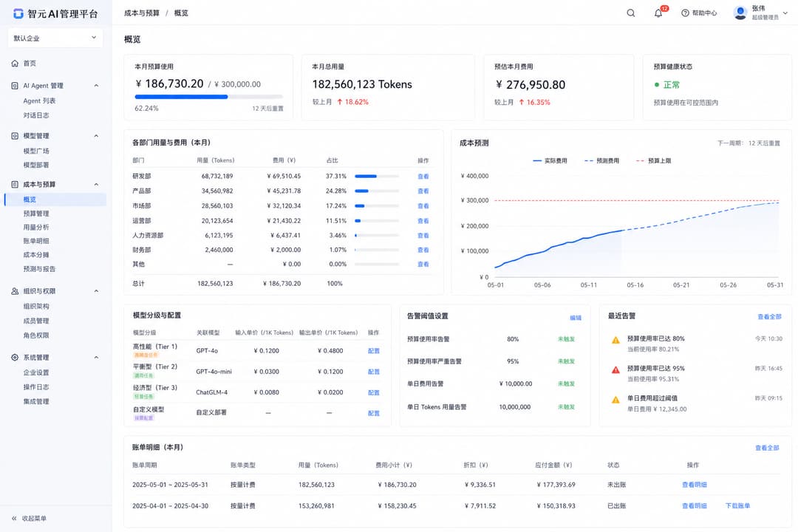The height and width of the screenshot is (532, 798).
Task: Collapse the 模型管理 menu chevron
Action: click(96, 136)
